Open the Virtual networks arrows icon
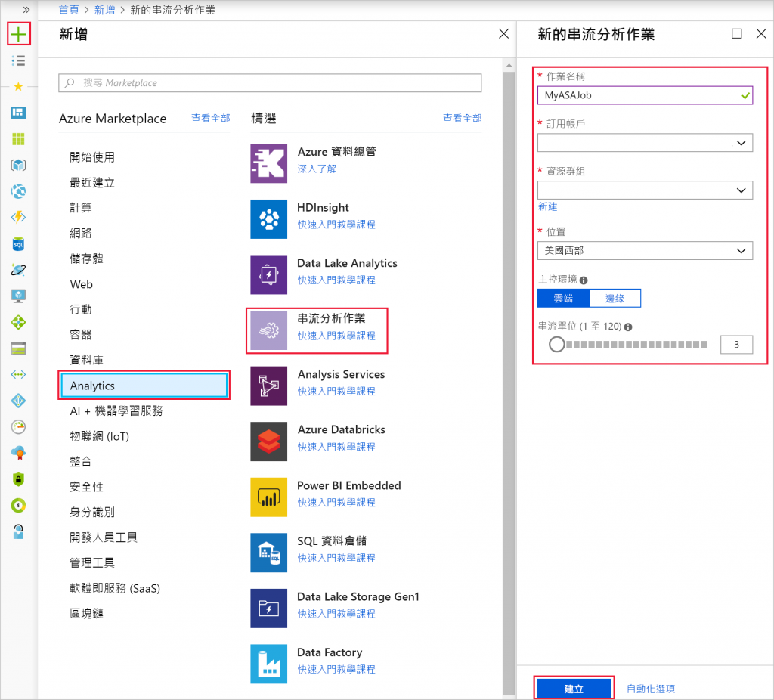774x700 pixels. 18,375
